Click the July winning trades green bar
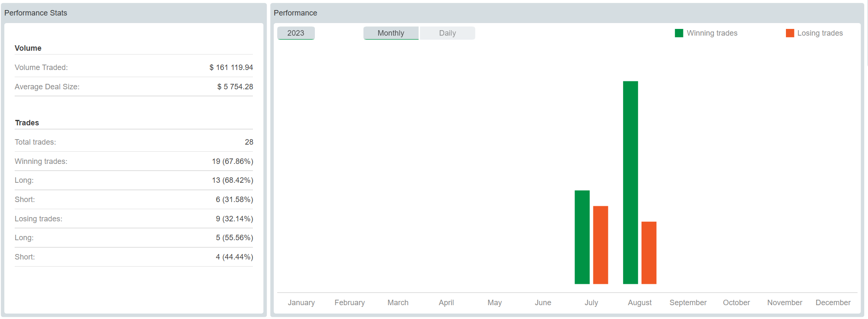This screenshot has width=868, height=319. tap(582, 237)
